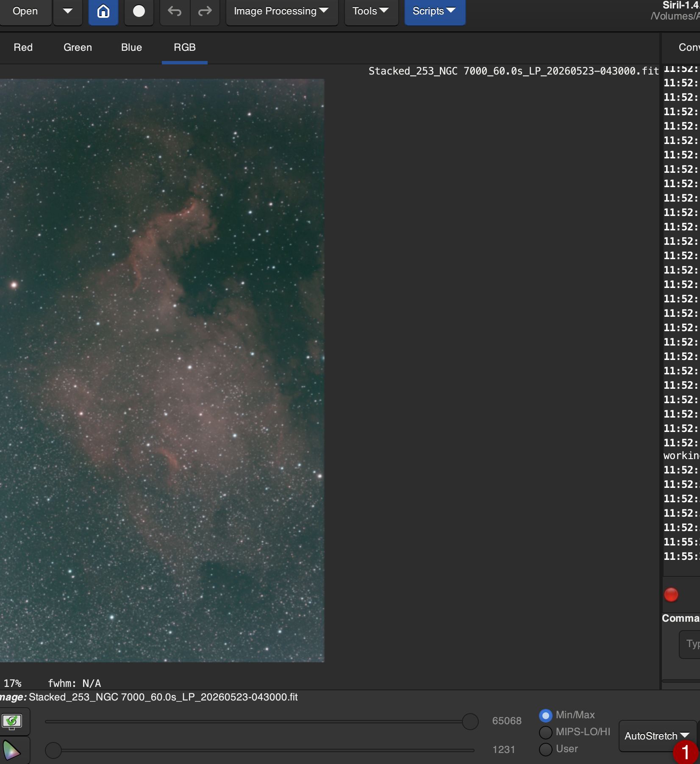Switch to the Blue channel tab

point(131,47)
